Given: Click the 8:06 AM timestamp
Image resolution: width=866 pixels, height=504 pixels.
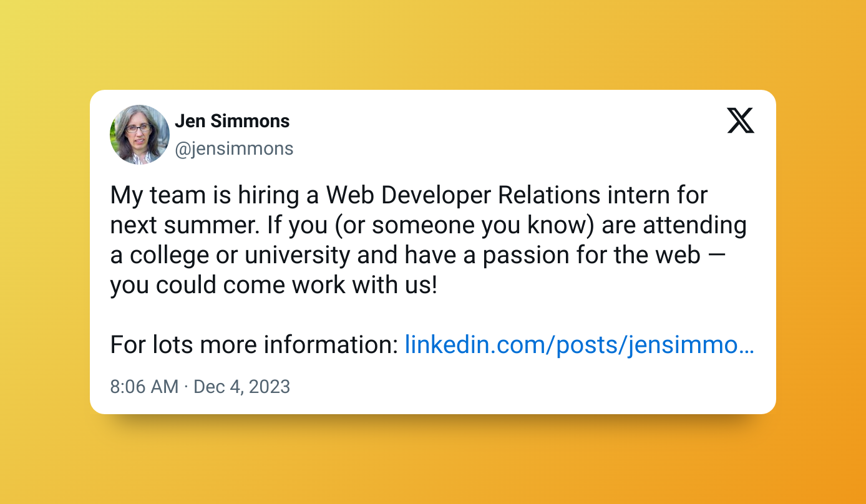Looking at the screenshot, I should tap(144, 387).
